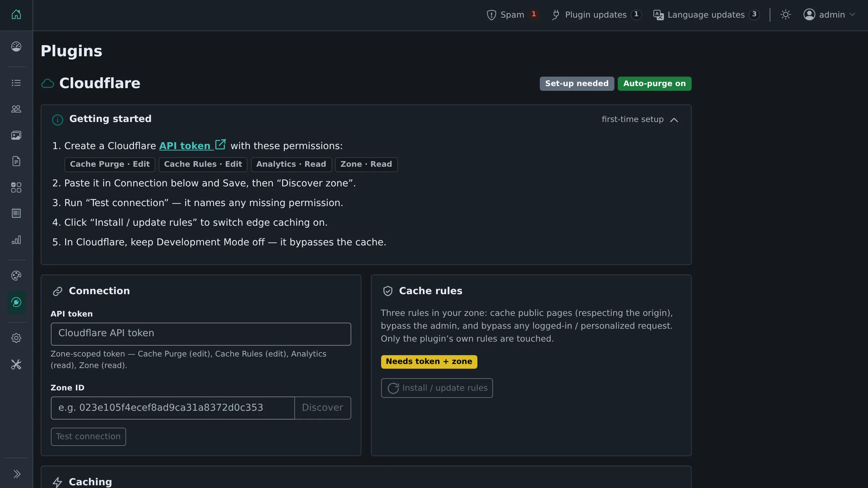Click the Needs token + zone badge
The height and width of the screenshot is (488, 868).
click(x=429, y=361)
